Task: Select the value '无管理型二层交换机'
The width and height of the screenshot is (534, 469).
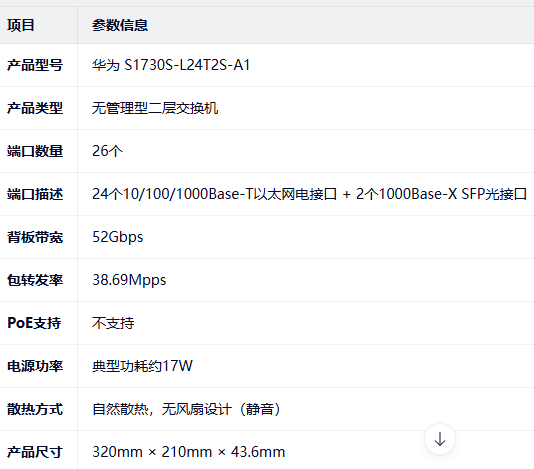Action: click(155, 108)
